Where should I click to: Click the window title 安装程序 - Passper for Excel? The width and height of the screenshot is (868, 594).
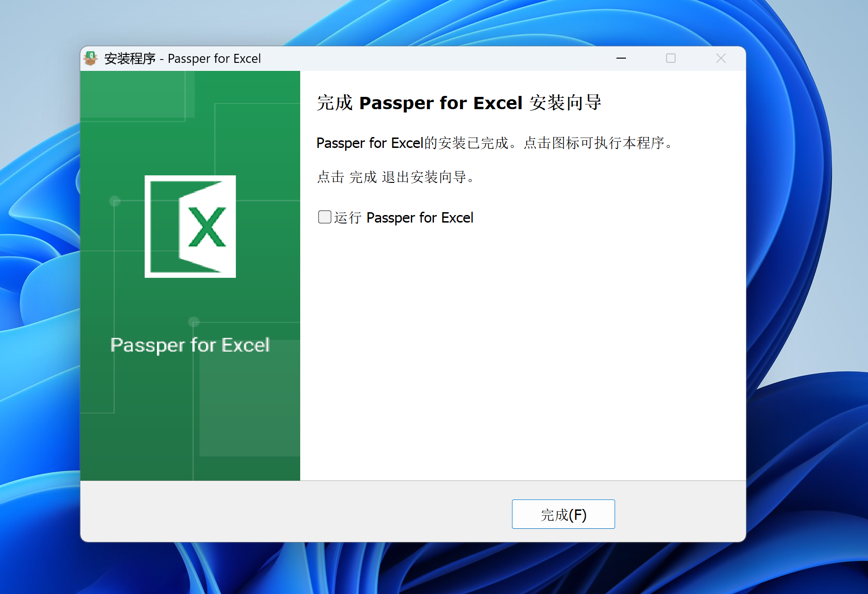point(182,59)
